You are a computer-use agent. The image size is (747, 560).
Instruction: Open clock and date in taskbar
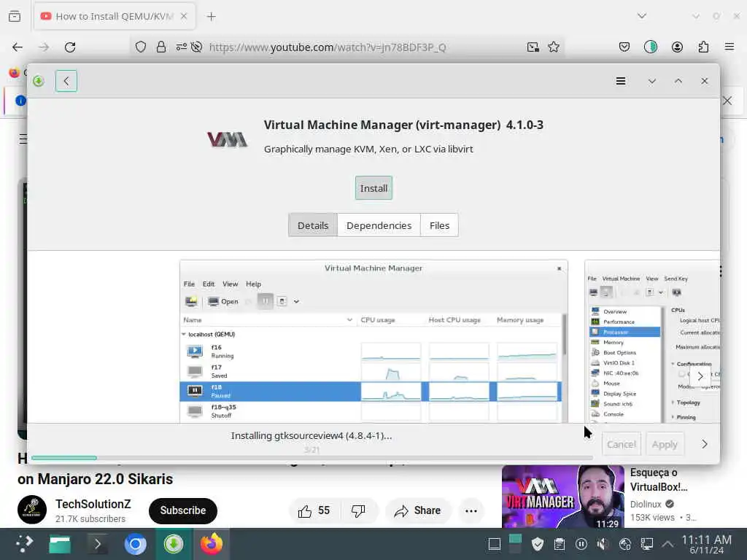click(706, 544)
